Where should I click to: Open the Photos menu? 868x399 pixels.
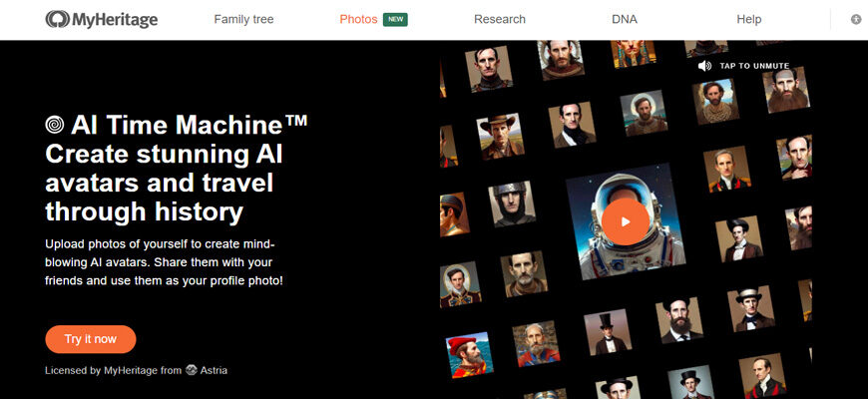click(x=358, y=19)
